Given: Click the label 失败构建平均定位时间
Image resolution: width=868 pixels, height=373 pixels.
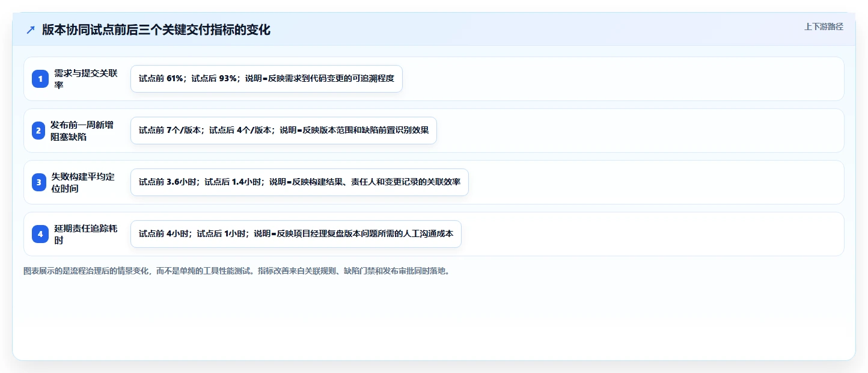Looking at the screenshot, I should click(x=83, y=182).
